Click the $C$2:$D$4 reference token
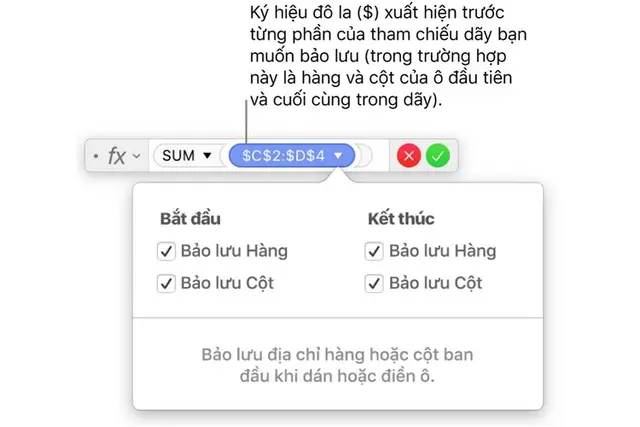Image resolution: width=640 pixels, height=427 pixels. [x=292, y=156]
